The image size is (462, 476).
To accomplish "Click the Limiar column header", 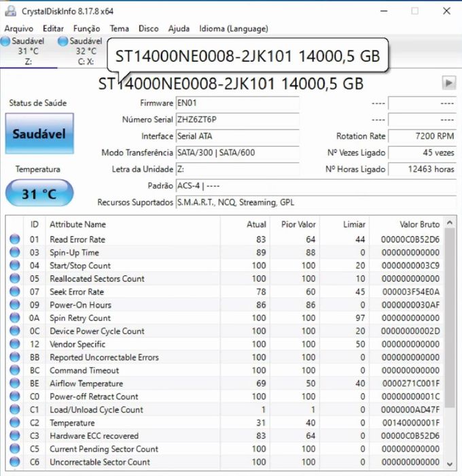I will pyautogui.click(x=344, y=224).
